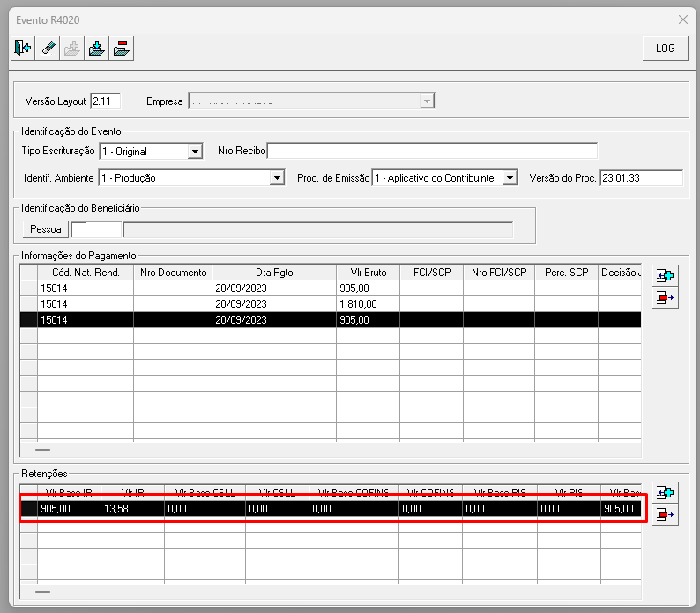This screenshot has height=613, width=700.
Task: Open the LOG button
Action: pyautogui.click(x=666, y=49)
